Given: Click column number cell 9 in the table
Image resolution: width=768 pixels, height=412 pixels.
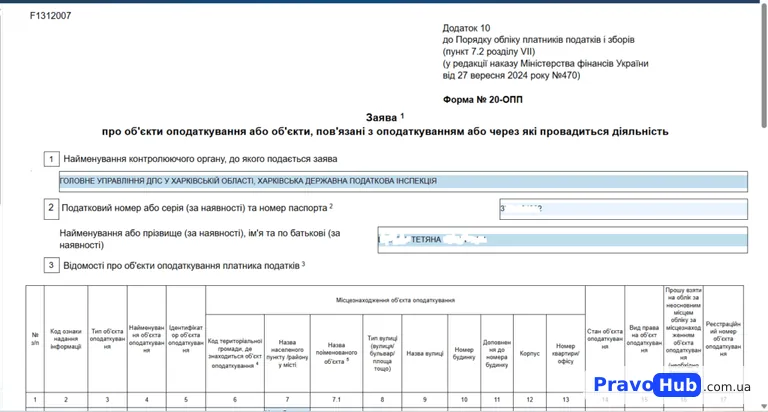Looking at the screenshot, I should click(425, 399).
